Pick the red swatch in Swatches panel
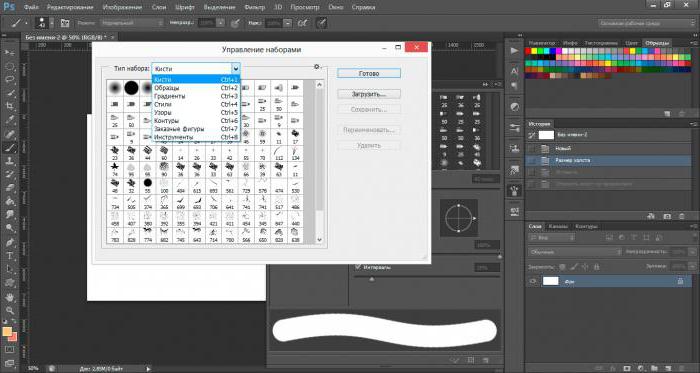This screenshot has width=700, height=373. click(x=529, y=52)
